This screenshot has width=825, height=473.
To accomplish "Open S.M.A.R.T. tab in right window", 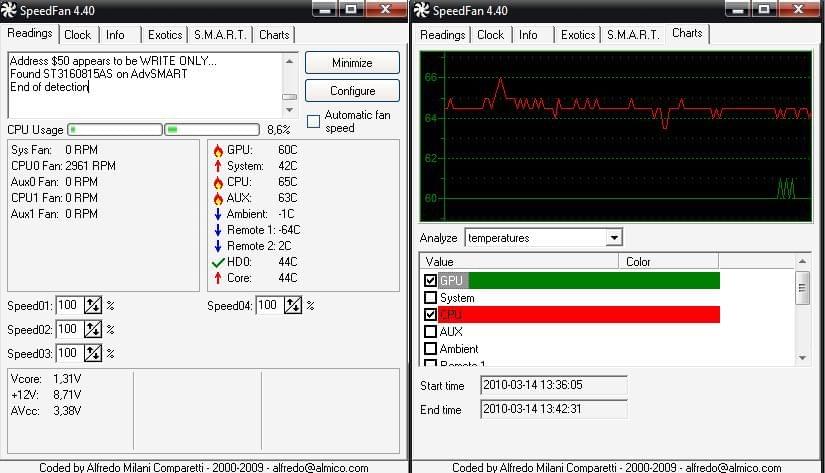I will (x=633, y=35).
